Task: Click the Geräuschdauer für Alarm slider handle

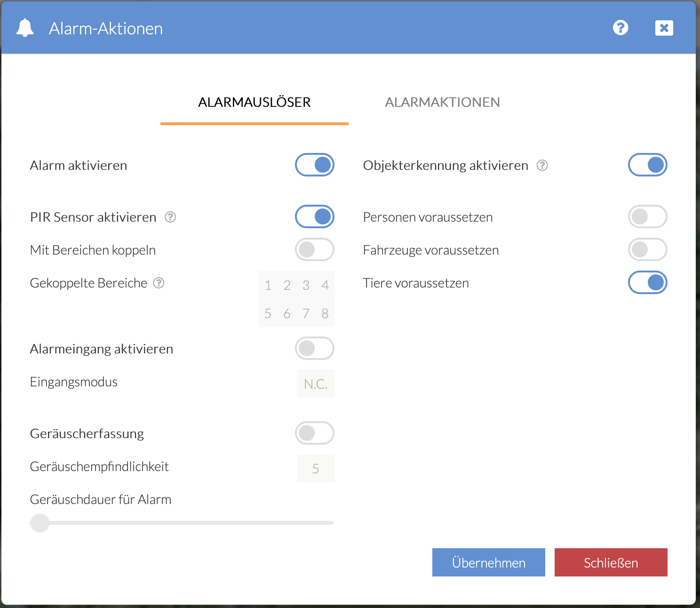Action: coord(40,523)
